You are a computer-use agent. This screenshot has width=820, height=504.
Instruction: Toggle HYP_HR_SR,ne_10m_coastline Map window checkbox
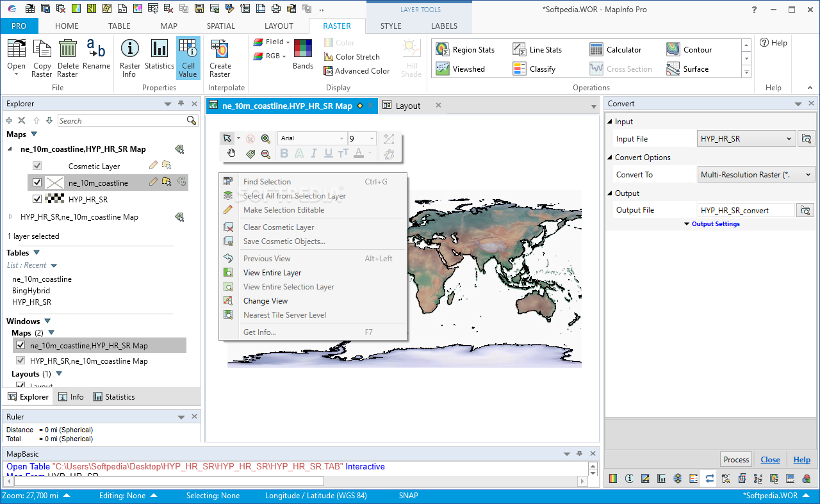click(x=20, y=361)
